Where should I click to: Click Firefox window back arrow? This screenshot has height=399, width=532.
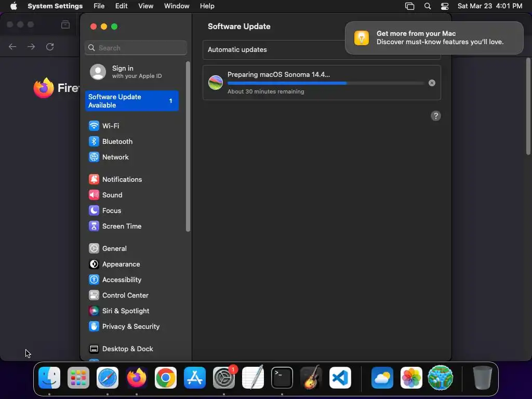[x=12, y=46]
